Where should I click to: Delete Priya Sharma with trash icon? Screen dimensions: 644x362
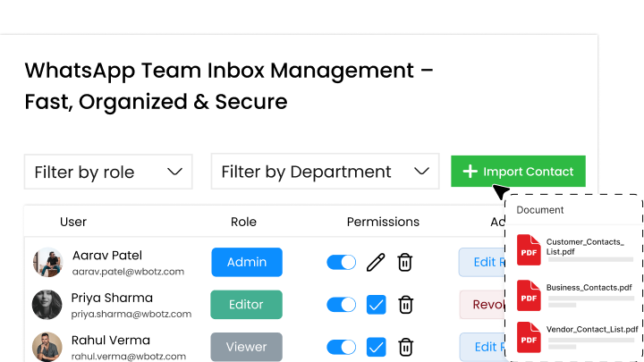coord(405,305)
